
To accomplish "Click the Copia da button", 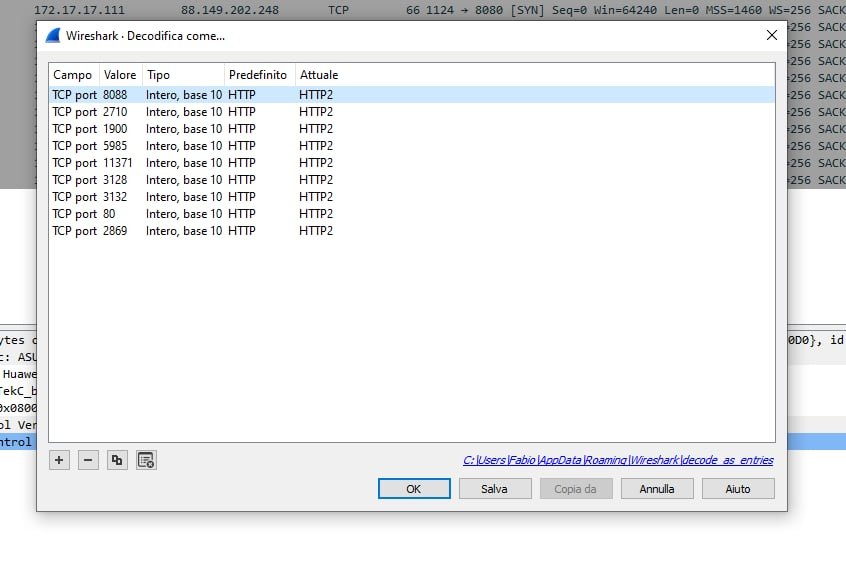I will coord(576,489).
